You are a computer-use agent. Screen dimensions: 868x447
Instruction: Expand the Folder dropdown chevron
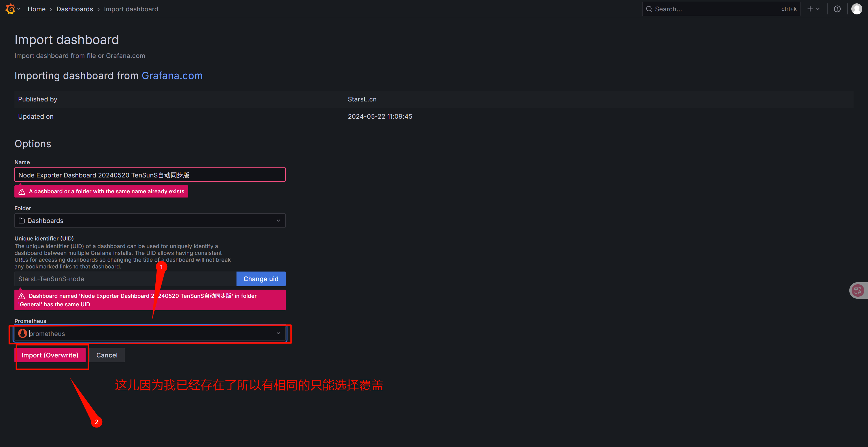278,221
